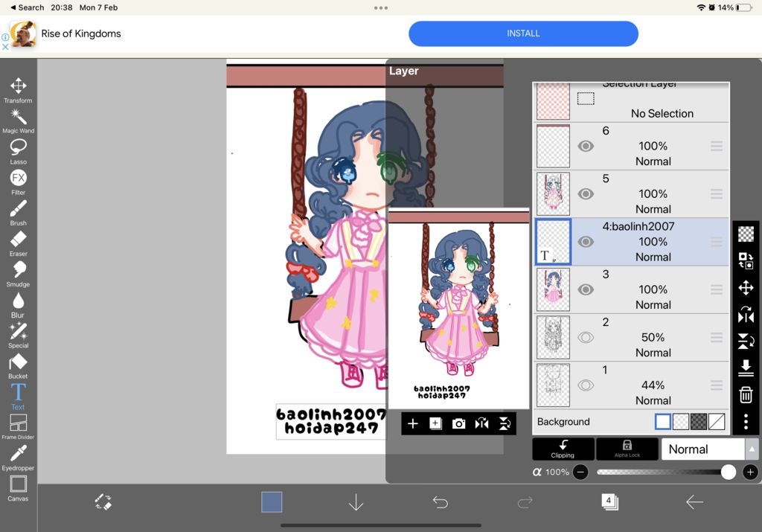Select the Transform tool
This screenshot has width=762, height=532.
[18, 90]
